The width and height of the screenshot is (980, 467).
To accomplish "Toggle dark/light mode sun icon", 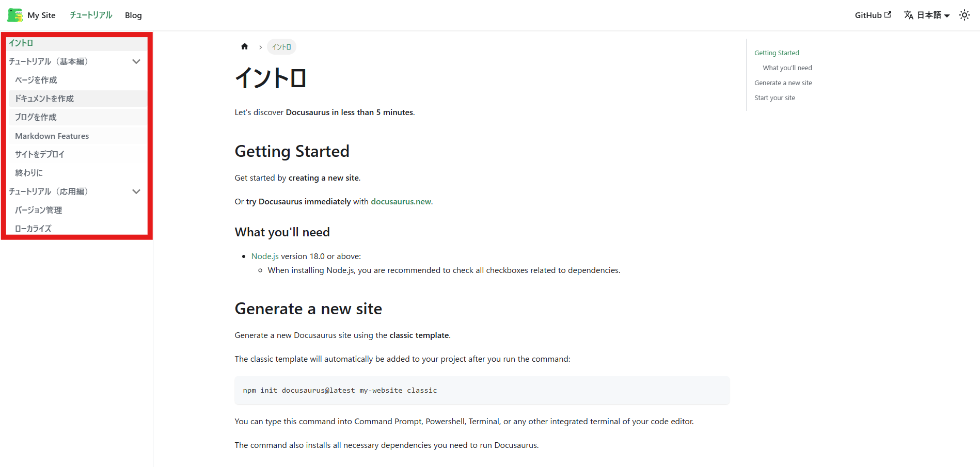I will (x=965, y=15).
